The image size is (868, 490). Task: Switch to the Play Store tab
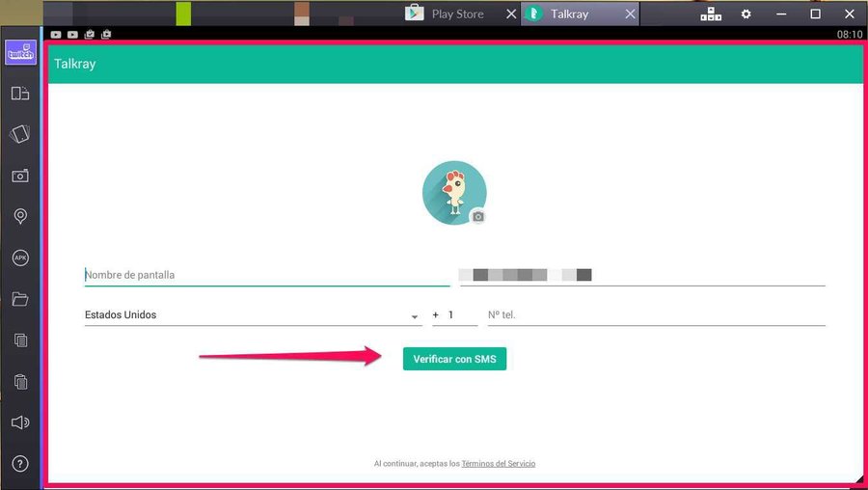[457, 14]
